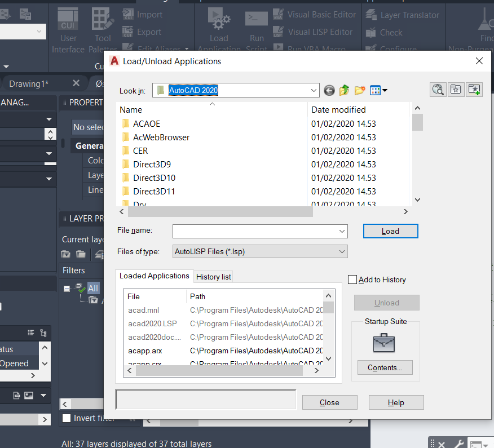
Task: Open Startup Suite Contents
Action: (385, 367)
